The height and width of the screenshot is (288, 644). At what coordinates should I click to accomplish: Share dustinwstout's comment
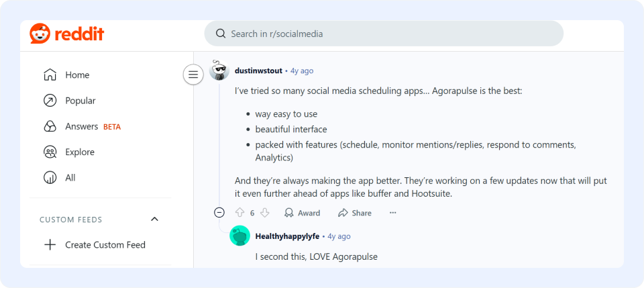354,213
